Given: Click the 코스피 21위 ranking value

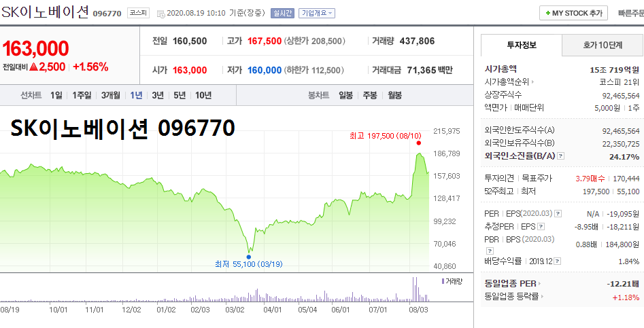Looking at the screenshot, I should pyautogui.click(x=620, y=82).
